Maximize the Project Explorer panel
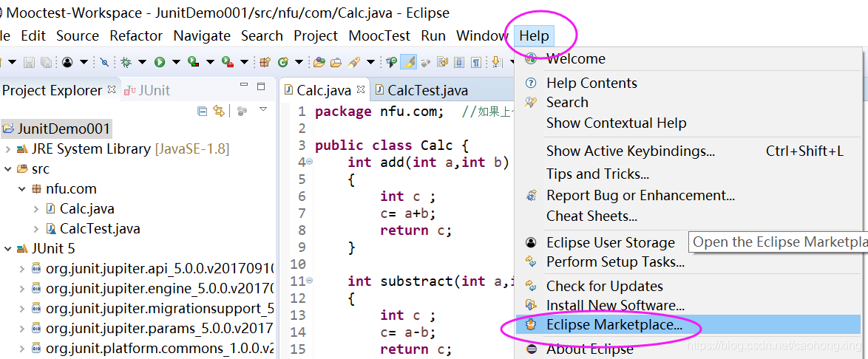This screenshot has width=868, height=359. click(261, 86)
